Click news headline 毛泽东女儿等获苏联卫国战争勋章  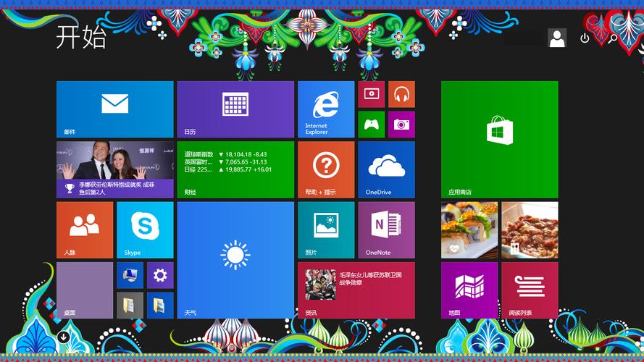tap(370, 279)
